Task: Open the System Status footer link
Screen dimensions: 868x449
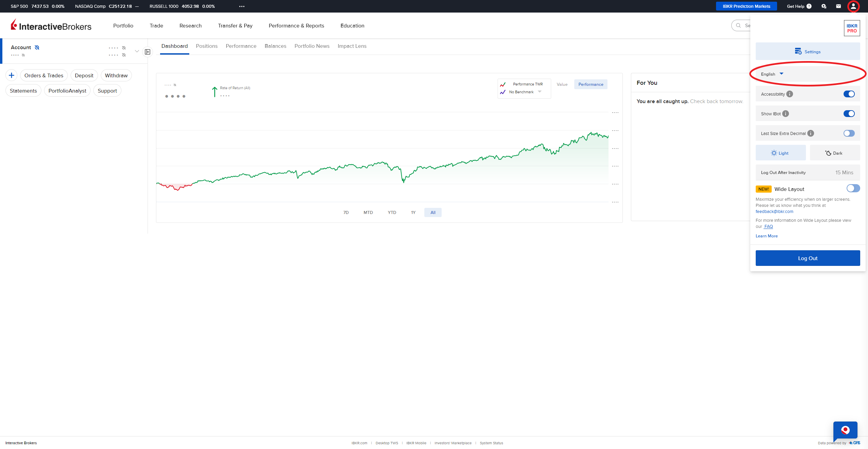Action: pos(491,443)
